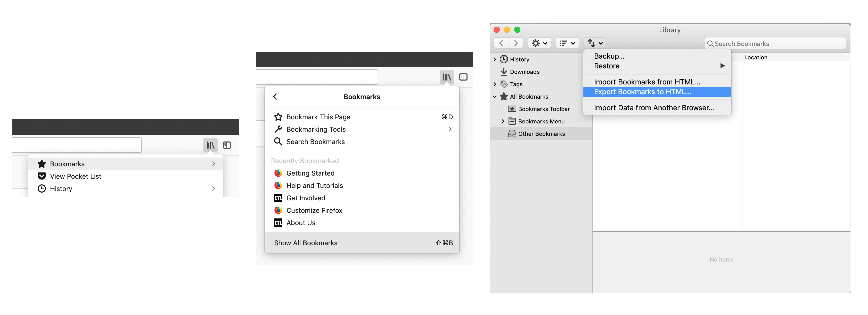Click Bookmarks Menu list icon

pyautogui.click(x=512, y=121)
